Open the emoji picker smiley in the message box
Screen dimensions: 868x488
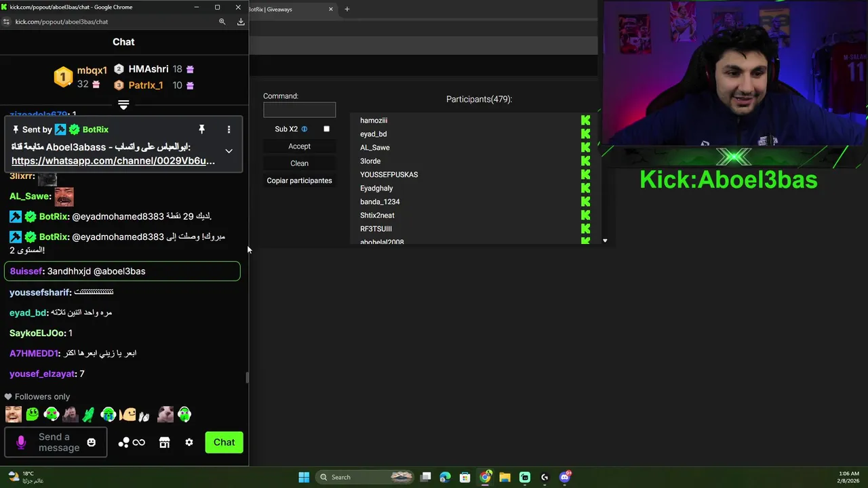click(x=92, y=443)
